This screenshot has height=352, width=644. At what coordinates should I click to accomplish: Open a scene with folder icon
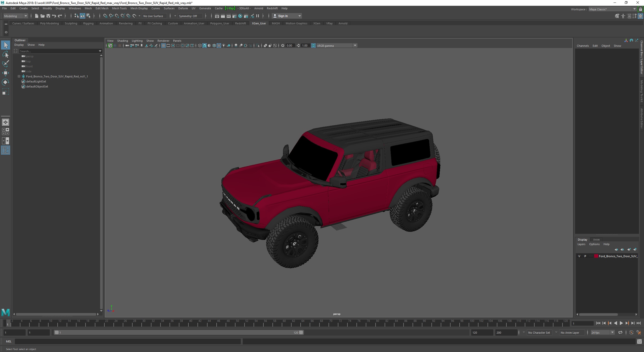tap(42, 16)
